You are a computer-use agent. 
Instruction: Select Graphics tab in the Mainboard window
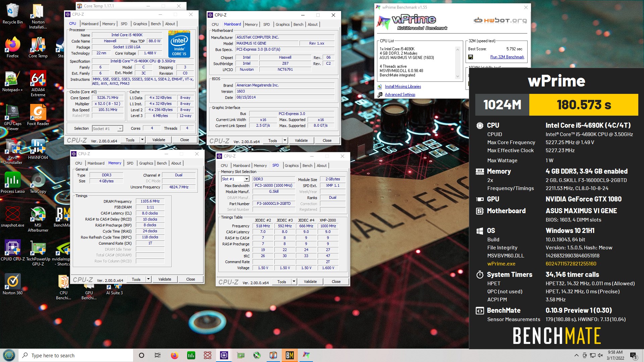(x=282, y=24)
